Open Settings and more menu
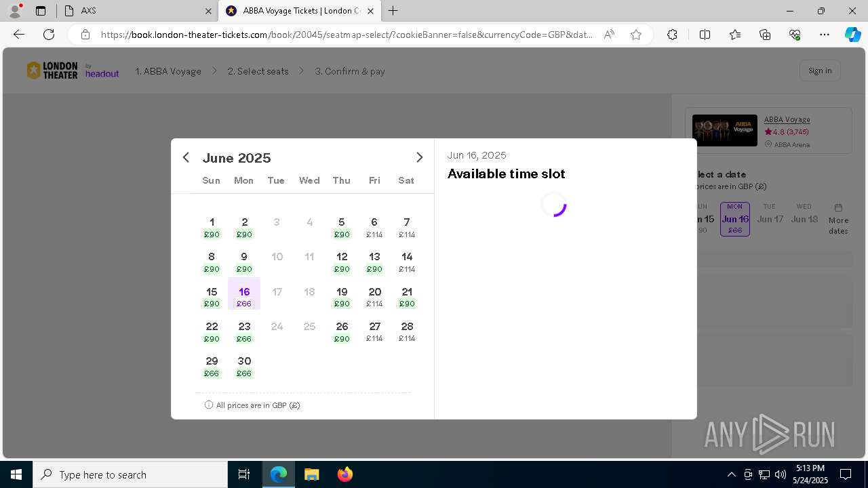 (825, 35)
